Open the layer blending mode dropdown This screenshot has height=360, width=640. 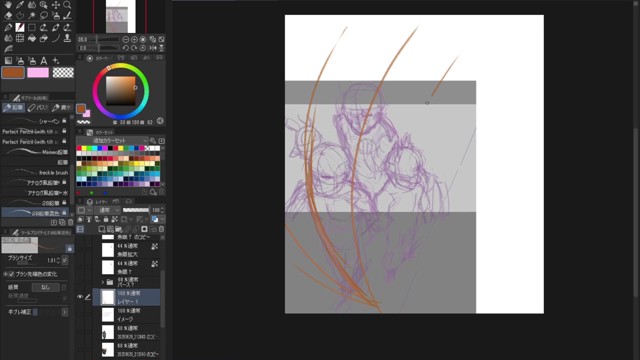point(107,210)
